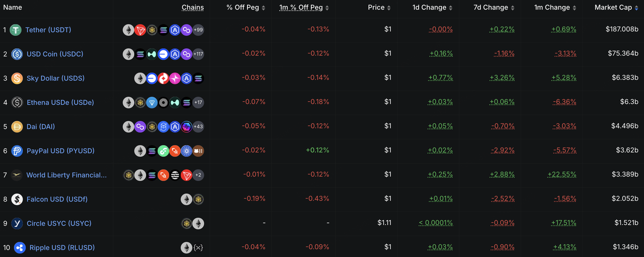The image size is (644, 257).
Task: Click the Ripple USD blue logo icon
Action: pos(19,247)
